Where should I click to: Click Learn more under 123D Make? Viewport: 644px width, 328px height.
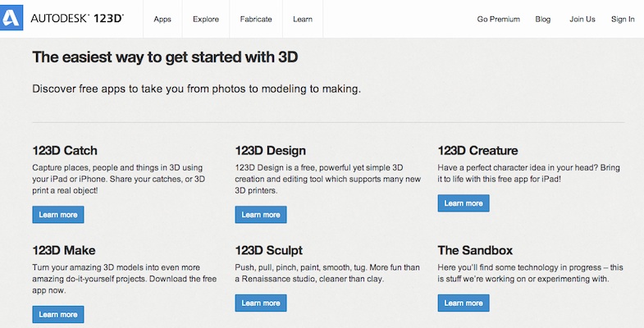58,314
